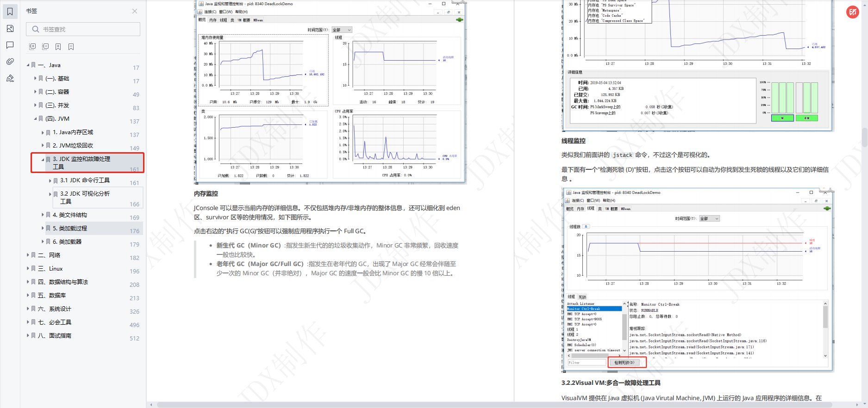
Task: Go to bookmark 五、数据库
Action: coord(52,296)
